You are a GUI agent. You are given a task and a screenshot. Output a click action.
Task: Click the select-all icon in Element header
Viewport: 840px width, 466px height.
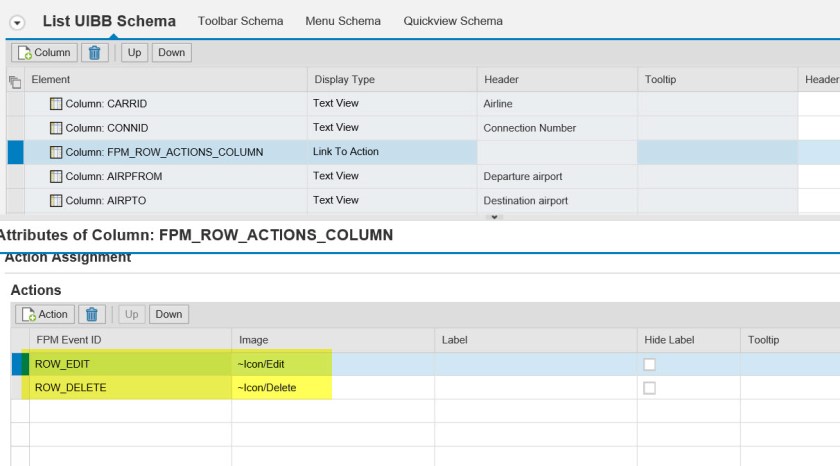[14, 80]
